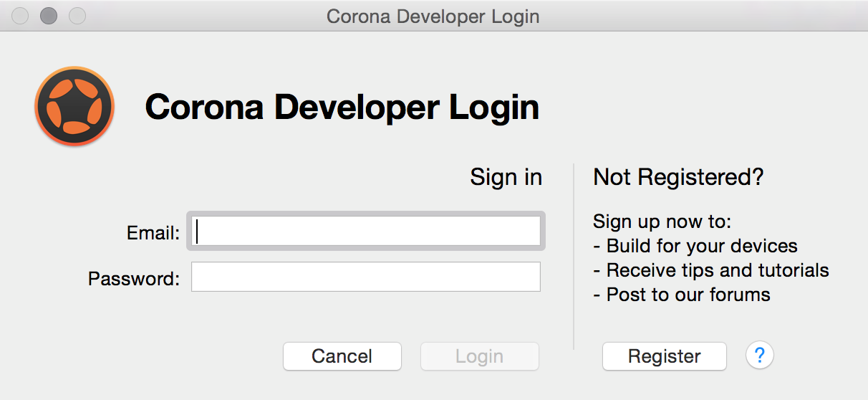The width and height of the screenshot is (868, 400).
Task: Click the window title bar text
Action: tap(433, 16)
